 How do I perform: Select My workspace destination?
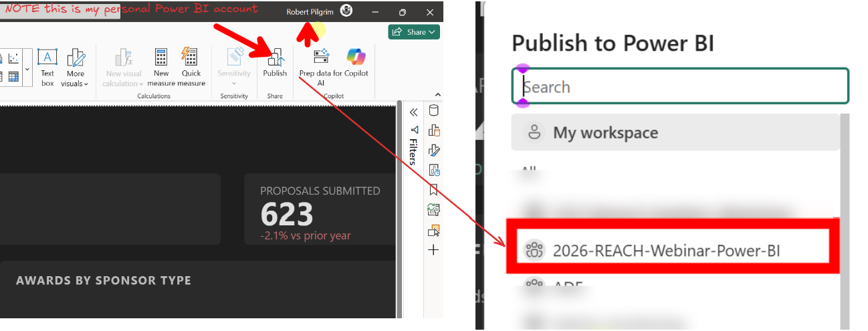coord(675,132)
